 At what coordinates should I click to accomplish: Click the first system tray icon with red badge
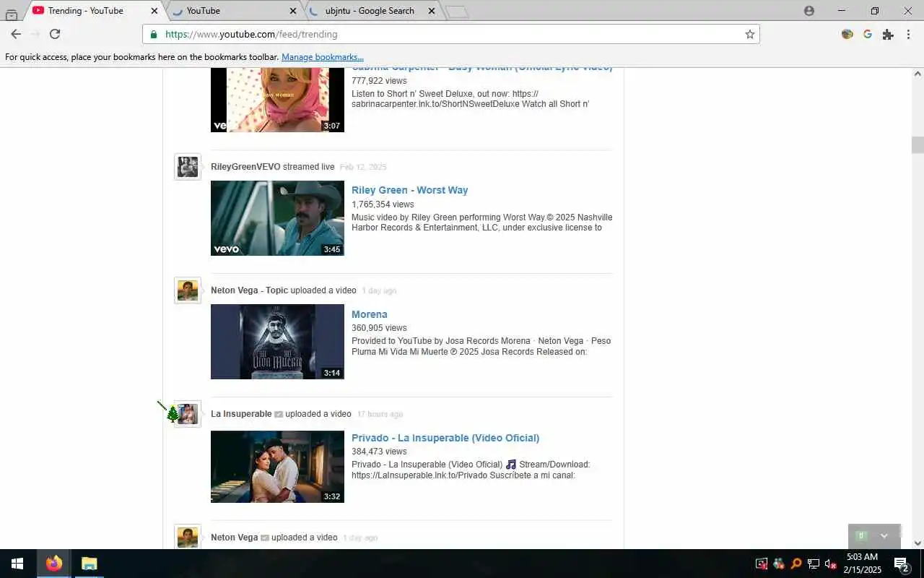(762, 564)
